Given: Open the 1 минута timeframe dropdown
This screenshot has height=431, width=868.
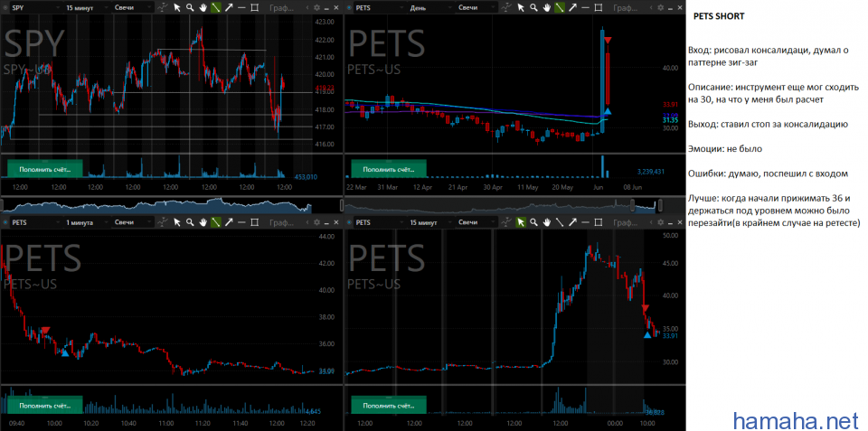Looking at the screenshot, I should pos(87,222).
